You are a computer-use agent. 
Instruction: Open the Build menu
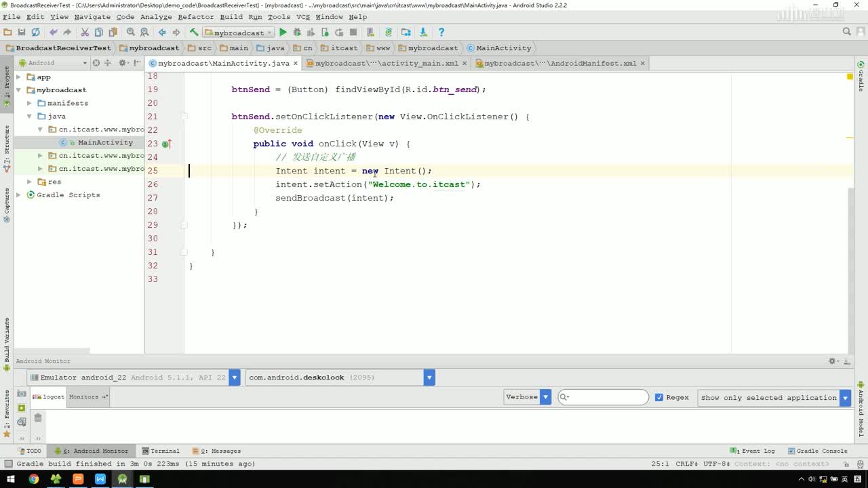(231, 17)
